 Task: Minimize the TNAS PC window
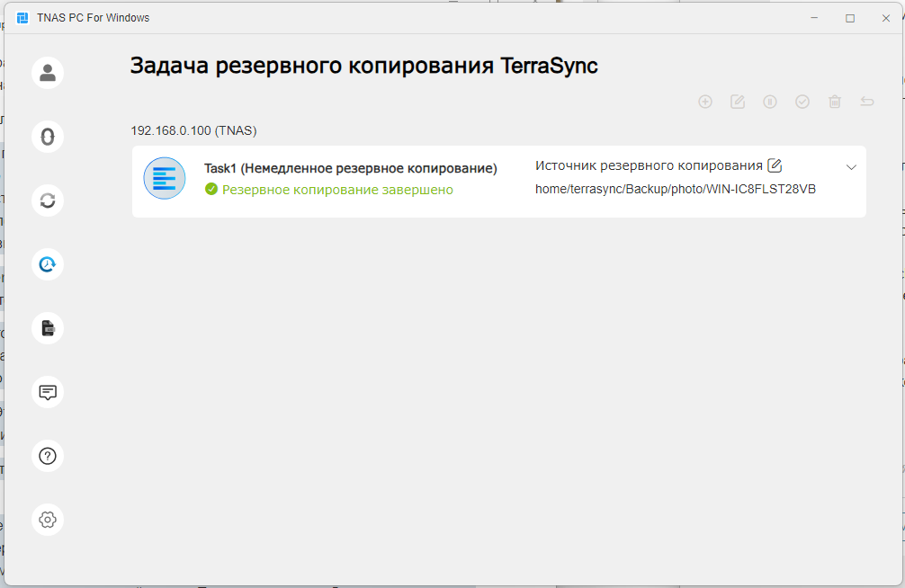[814, 18]
